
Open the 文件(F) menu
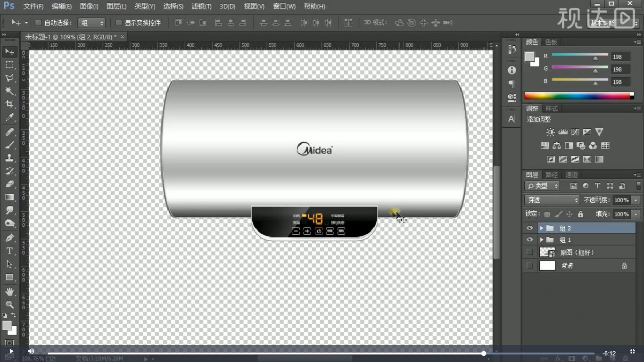tap(33, 6)
